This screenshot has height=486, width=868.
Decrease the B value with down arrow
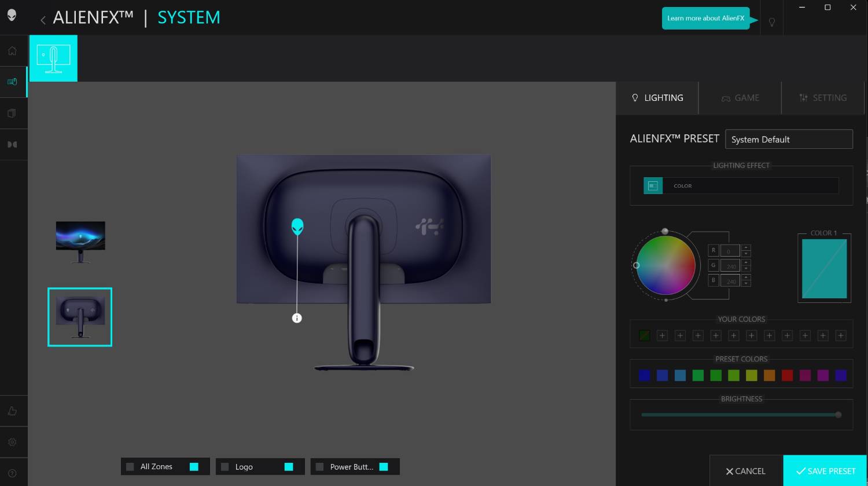coord(746,283)
